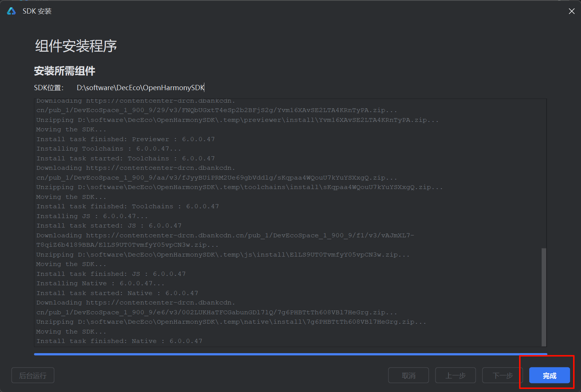Click log line 'Install task started: JS'
Image resolution: width=581 pixels, height=392 pixels.
[109, 226]
